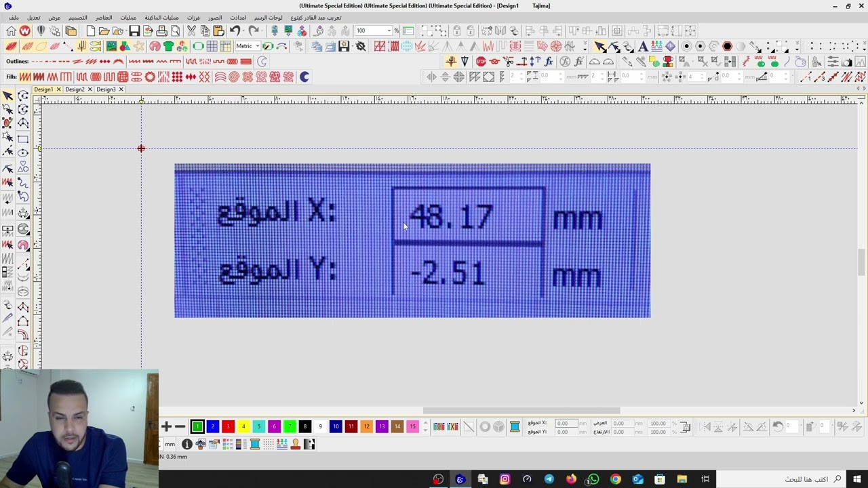Choose the Lettering A tool
The height and width of the screenshot is (488, 868).
[642, 46]
